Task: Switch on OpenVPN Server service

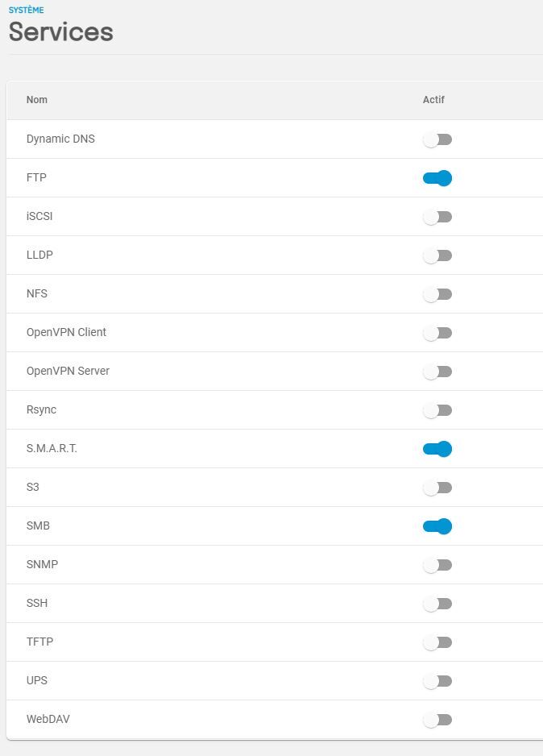Action: tap(437, 372)
